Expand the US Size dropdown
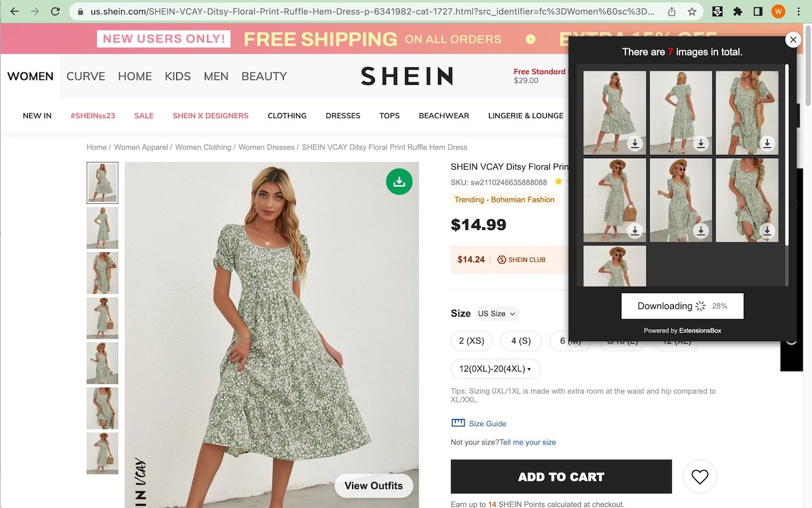812x508 pixels. 497,314
